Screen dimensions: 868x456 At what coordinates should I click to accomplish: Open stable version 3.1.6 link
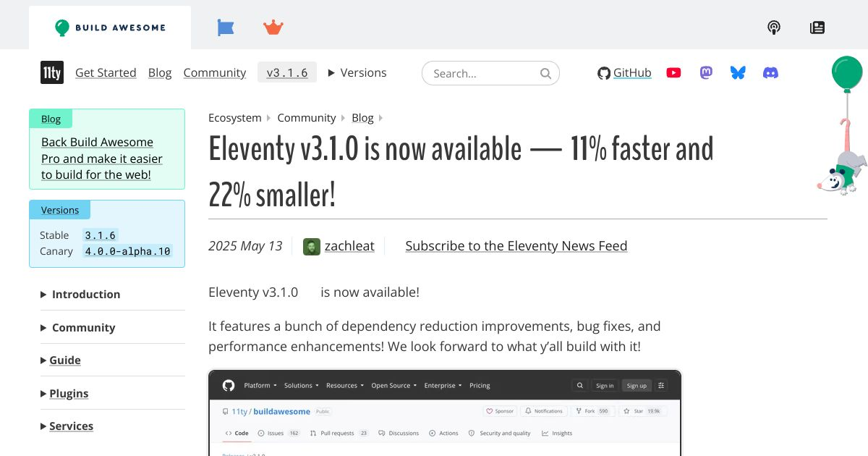100,235
